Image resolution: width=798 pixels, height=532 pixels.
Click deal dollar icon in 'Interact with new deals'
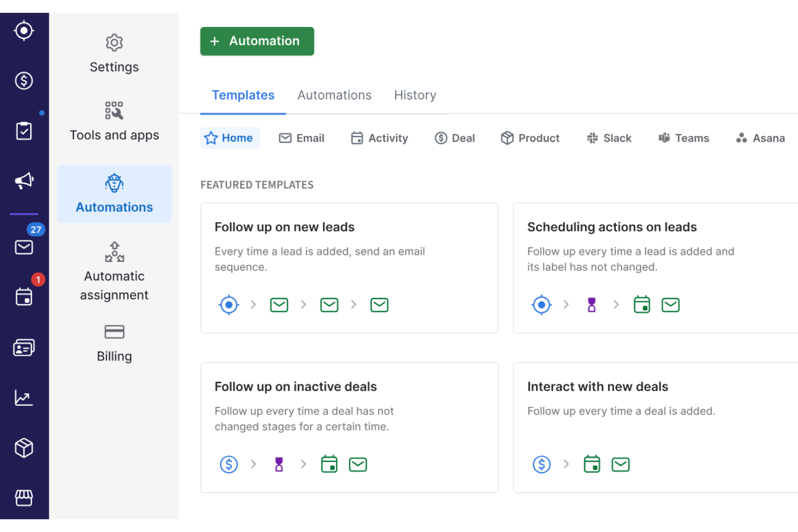541,465
